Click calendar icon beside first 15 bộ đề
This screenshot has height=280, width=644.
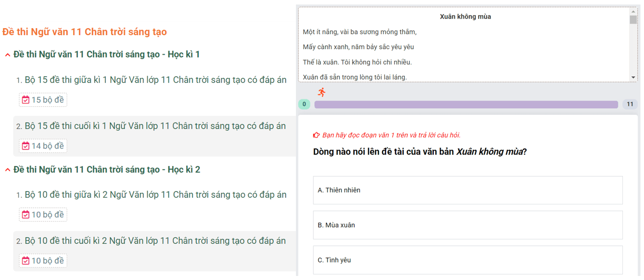(26, 100)
